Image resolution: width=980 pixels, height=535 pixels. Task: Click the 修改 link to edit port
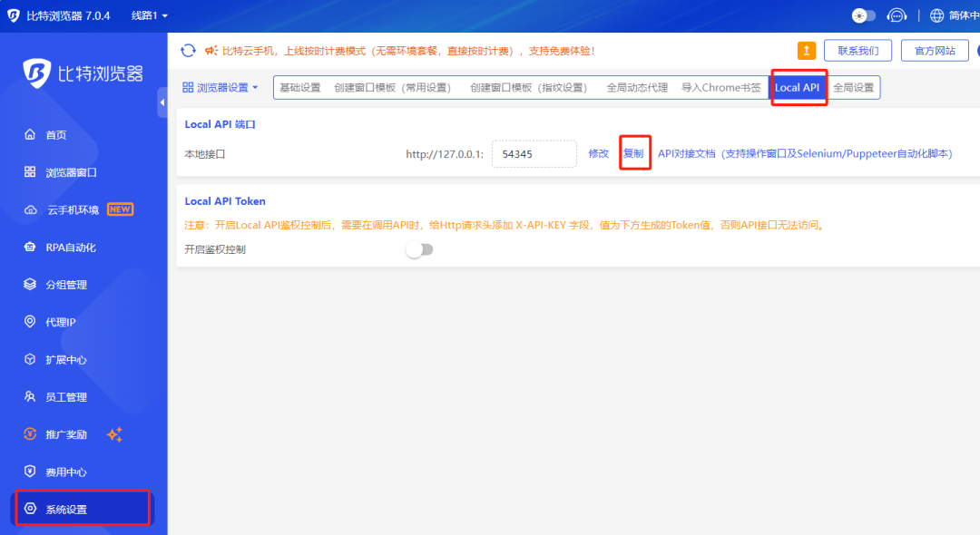[x=598, y=153]
